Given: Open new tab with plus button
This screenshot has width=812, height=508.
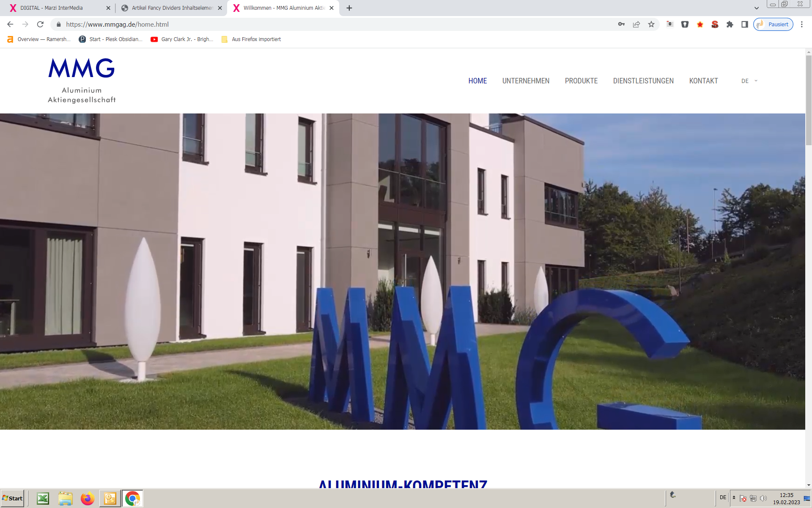Looking at the screenshot, I should [x=349, y=8].
